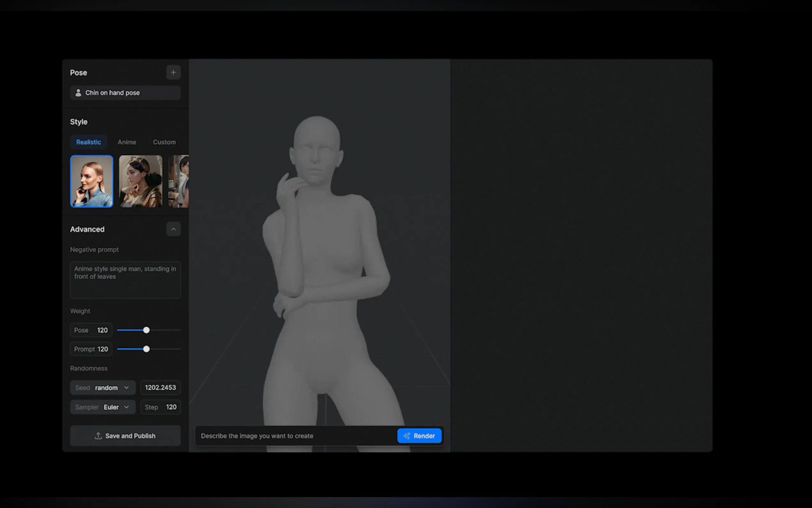Click the upload icon on Save and Publish

tap(98, 436)
